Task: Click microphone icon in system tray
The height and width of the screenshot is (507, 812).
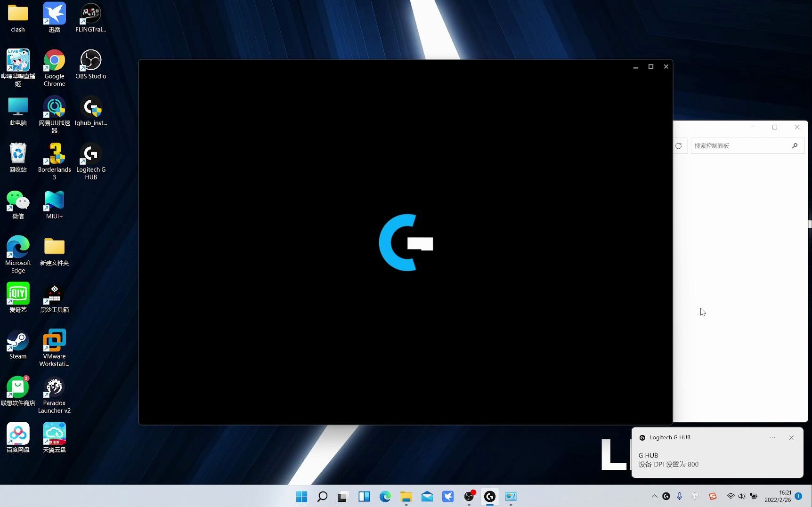Action: (679, 496)
